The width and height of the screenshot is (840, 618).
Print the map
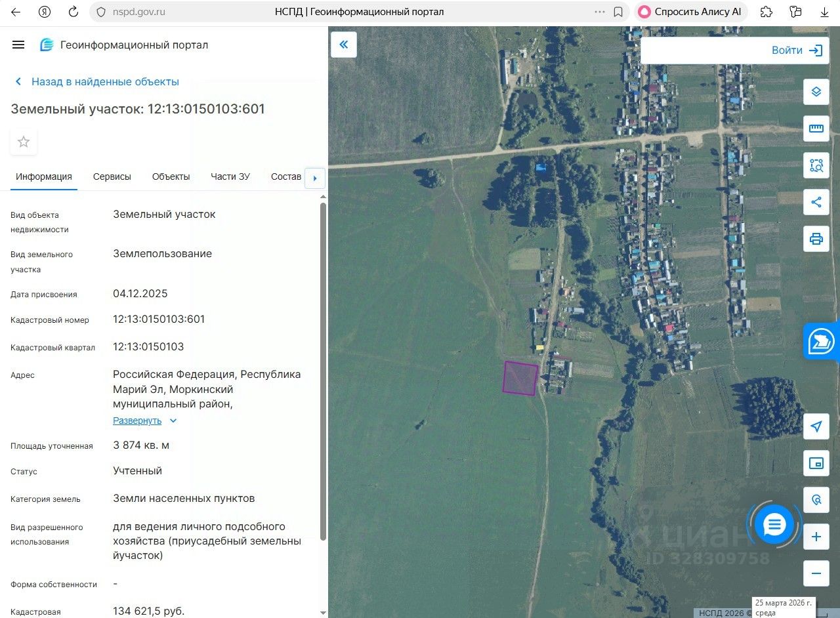pos(816,239)
